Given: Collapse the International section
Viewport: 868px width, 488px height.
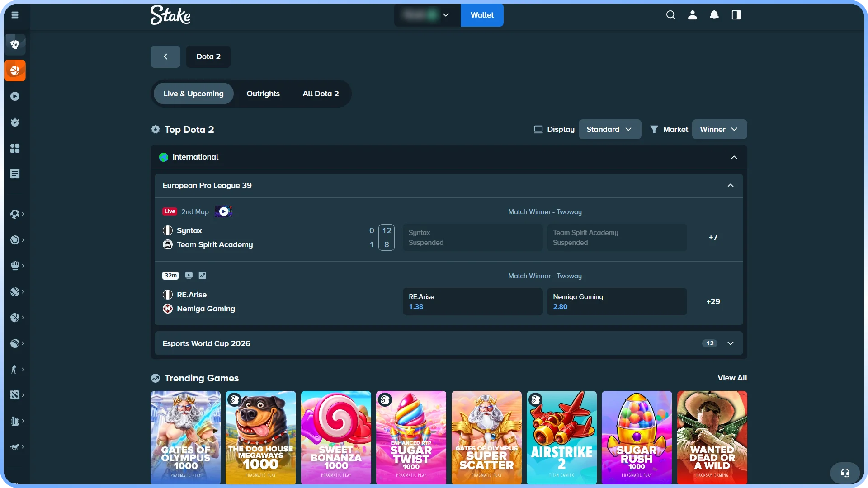Looking at the screenshot, I should [734, 157].
